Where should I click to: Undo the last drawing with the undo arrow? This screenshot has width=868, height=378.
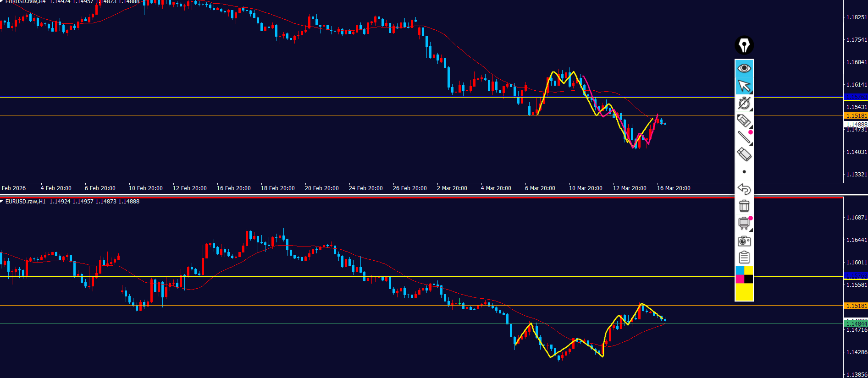click(x=744, y=189)
